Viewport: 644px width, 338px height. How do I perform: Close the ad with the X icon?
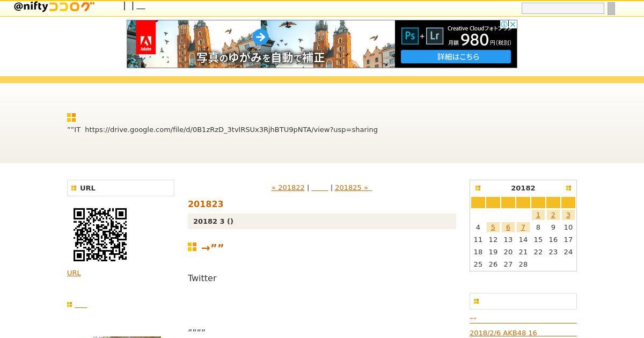pos(513,24)
